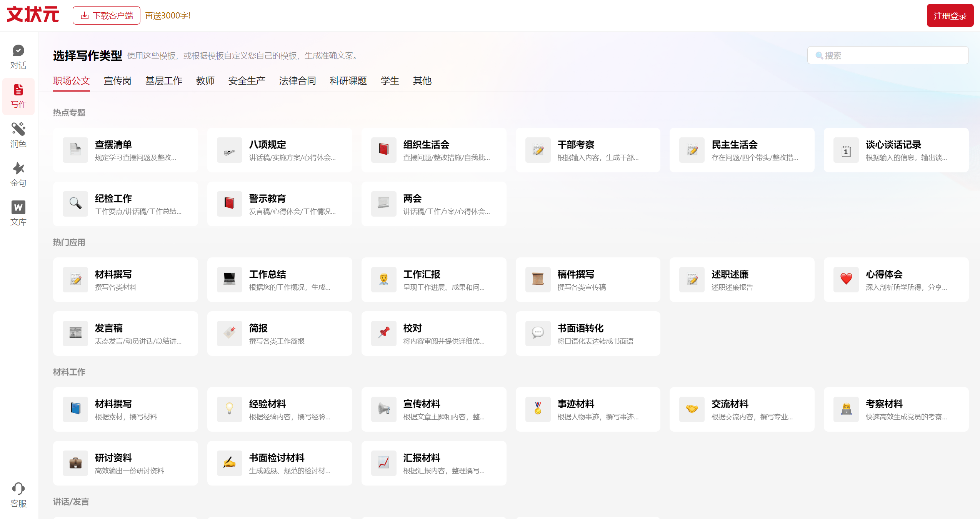
Task: Switch to the 法律合同 category tab
Action: (297, 81)
